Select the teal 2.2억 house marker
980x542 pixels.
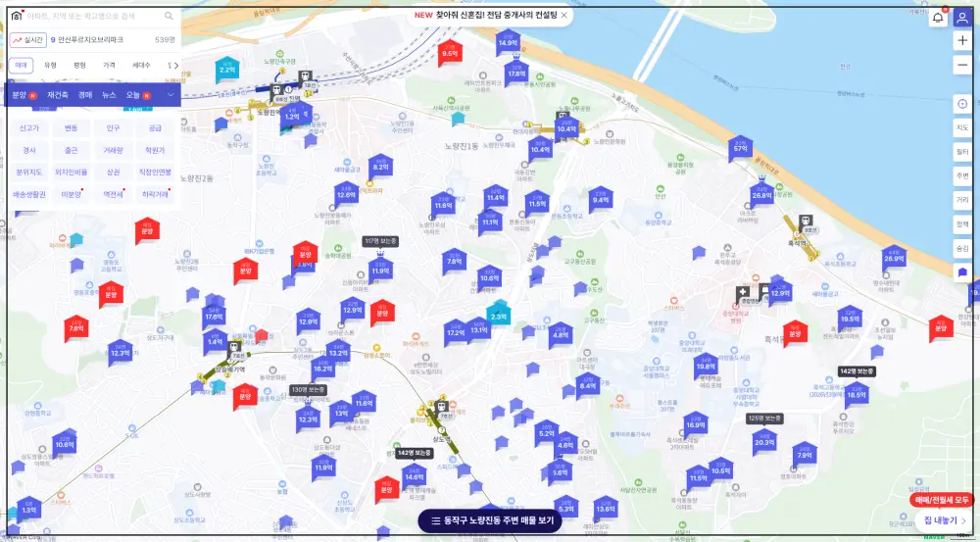pos(227,70)
